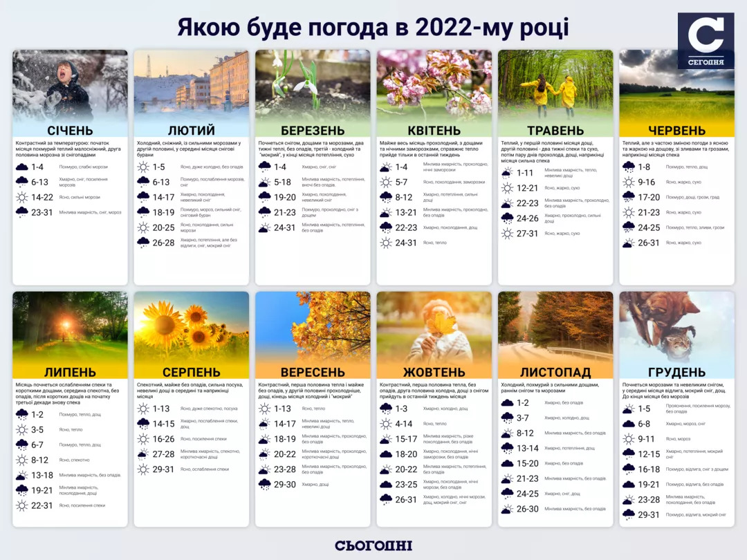Click the title 'Якою буде погода в 2022-му році'
The width and height of the screenshot is (747, 560).
pos(373,28)
